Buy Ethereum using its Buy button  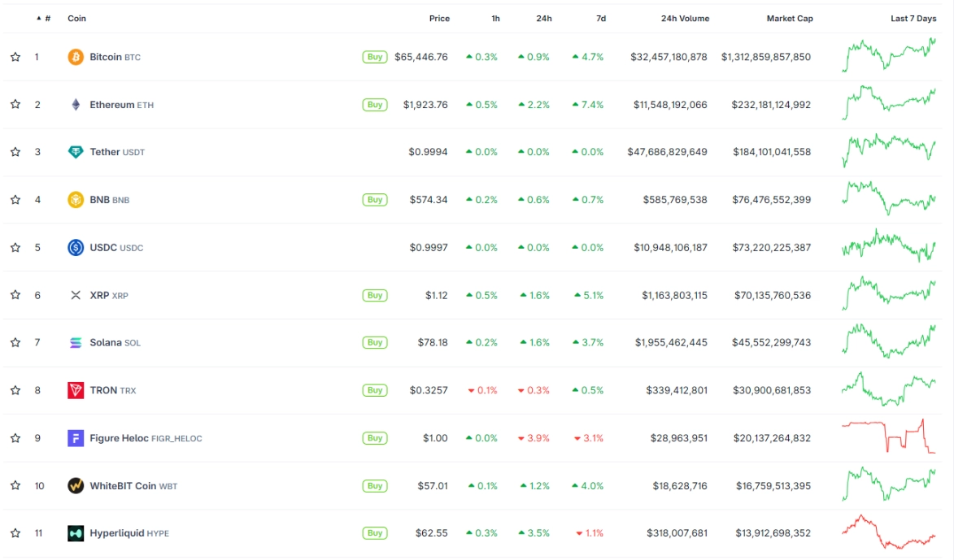coord(375,105)
